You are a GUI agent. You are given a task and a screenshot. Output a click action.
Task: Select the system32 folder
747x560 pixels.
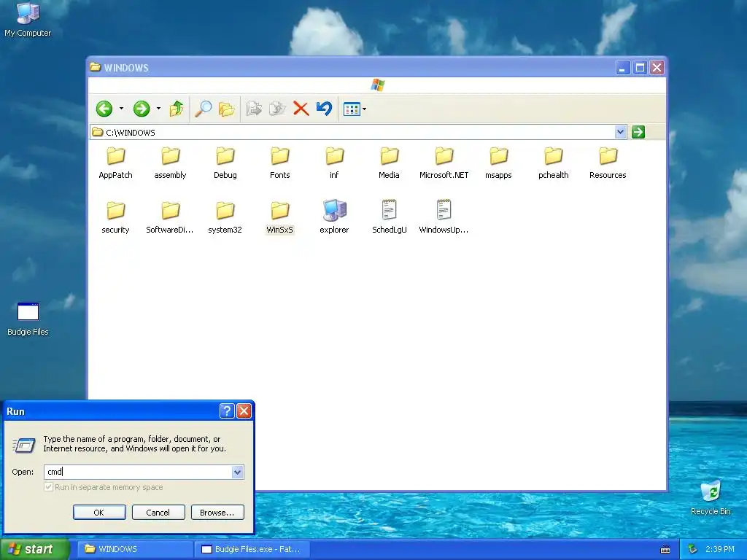225,218
